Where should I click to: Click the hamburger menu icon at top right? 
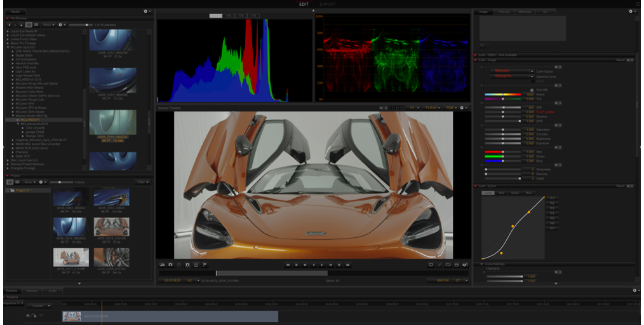tap(638, 4)
